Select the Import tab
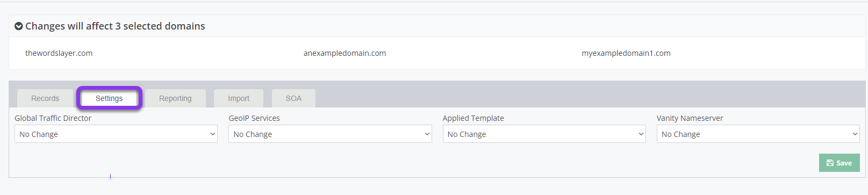 pyautogui.click(x=239, y=98)
